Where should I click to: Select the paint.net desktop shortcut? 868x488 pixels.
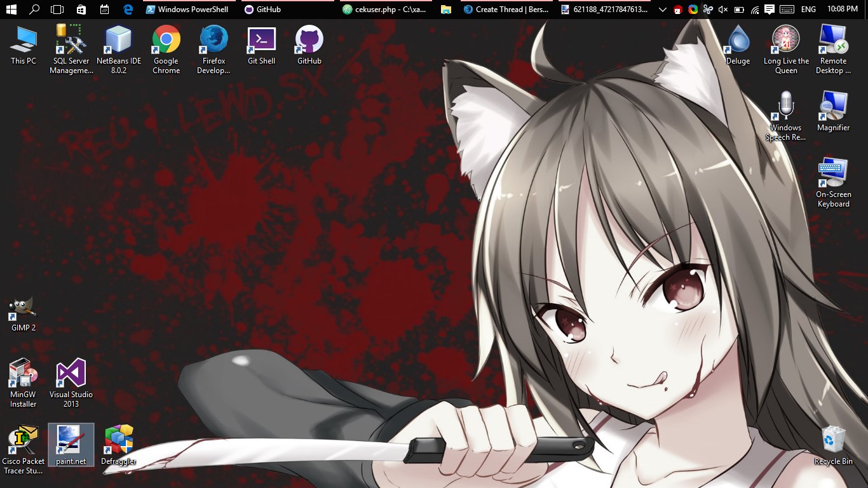71,445
